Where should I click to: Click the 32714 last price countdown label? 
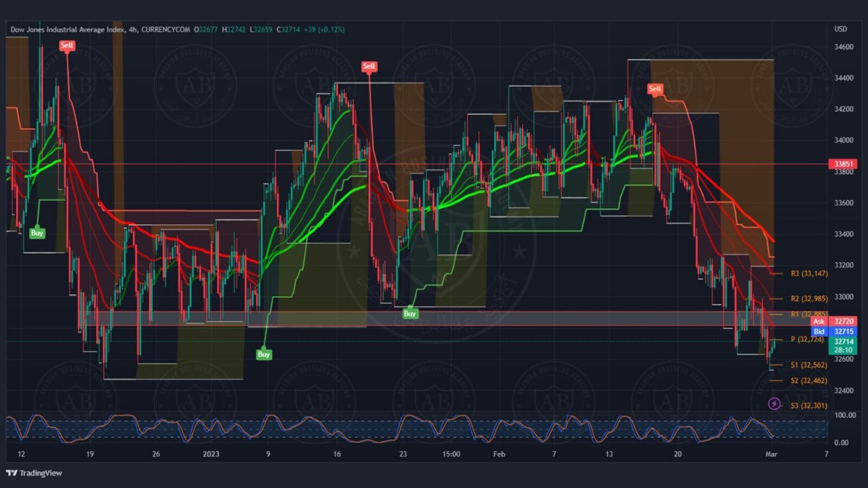pyautogui.click(x=844, y=346)
